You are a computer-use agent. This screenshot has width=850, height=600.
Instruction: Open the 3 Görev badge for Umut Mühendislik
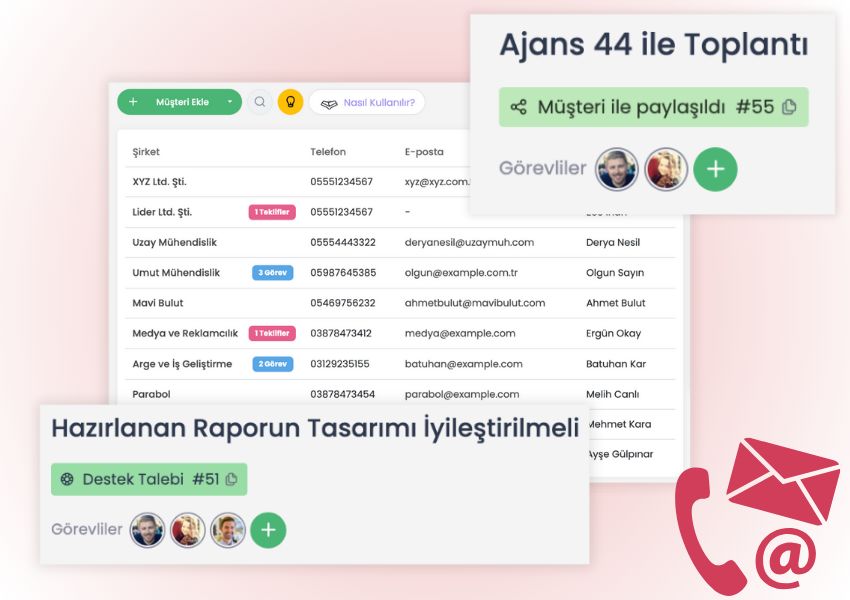point(271,272)
